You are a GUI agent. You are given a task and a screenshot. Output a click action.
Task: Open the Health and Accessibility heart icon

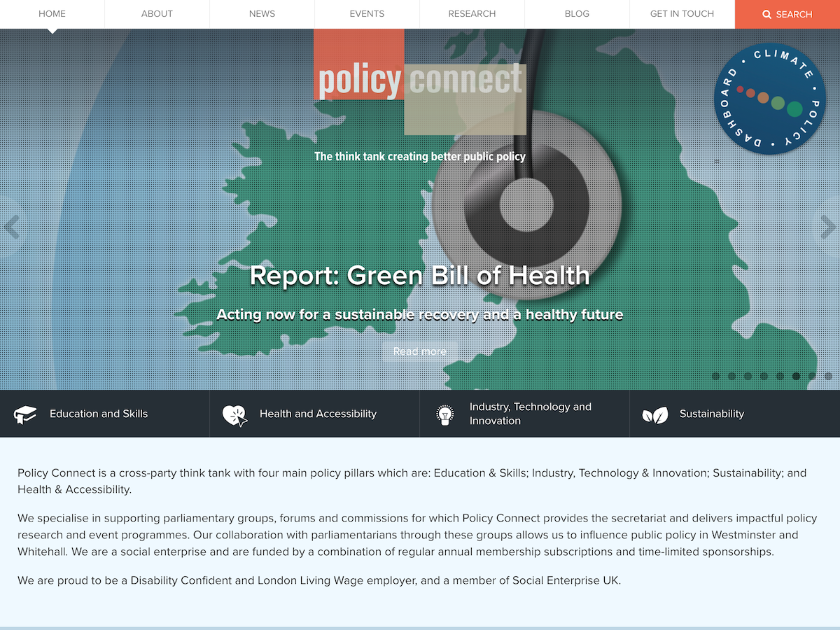click(x=235, y=415)
